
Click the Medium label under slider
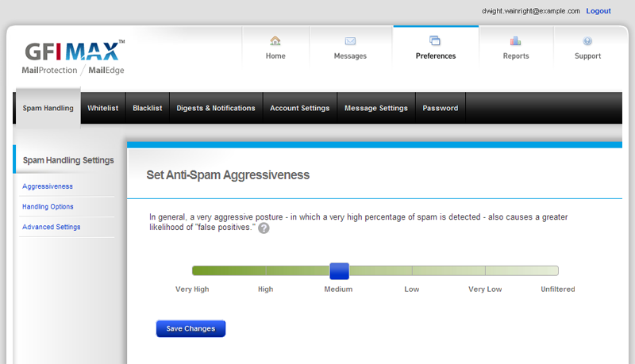point(339,289)
